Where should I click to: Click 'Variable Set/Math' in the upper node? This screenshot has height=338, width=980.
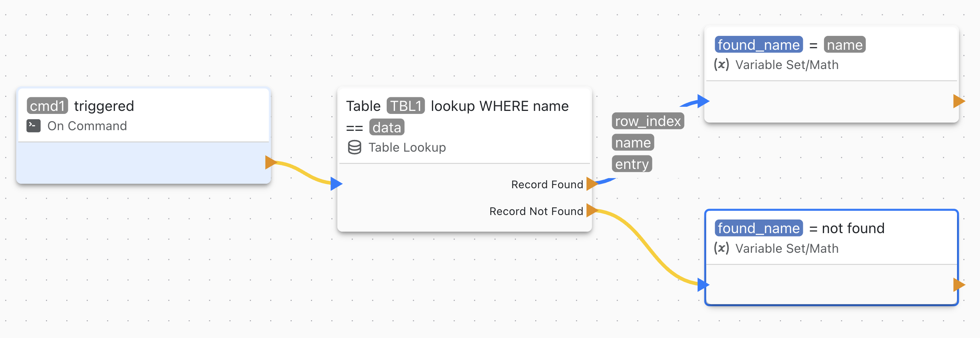[x=787, y=65]
